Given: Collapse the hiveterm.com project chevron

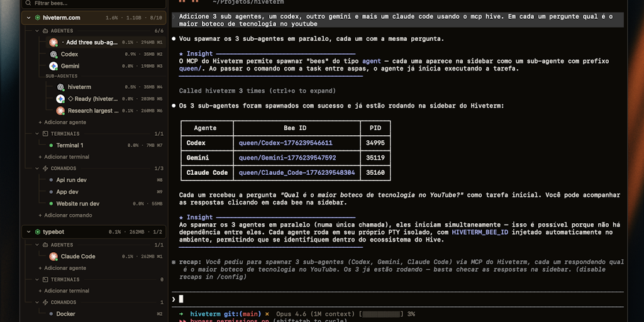Looking at the screenshot, I should coord(28,18).
